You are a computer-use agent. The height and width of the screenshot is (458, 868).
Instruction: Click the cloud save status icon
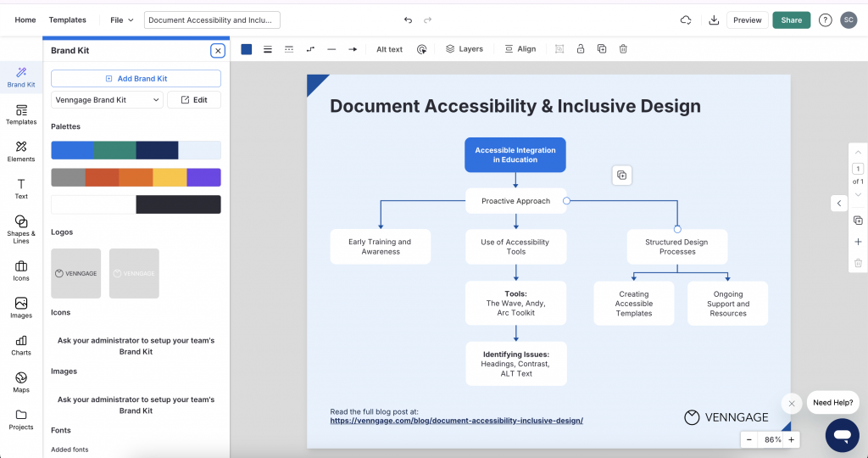pyautogui.click(x=685, y=20)
